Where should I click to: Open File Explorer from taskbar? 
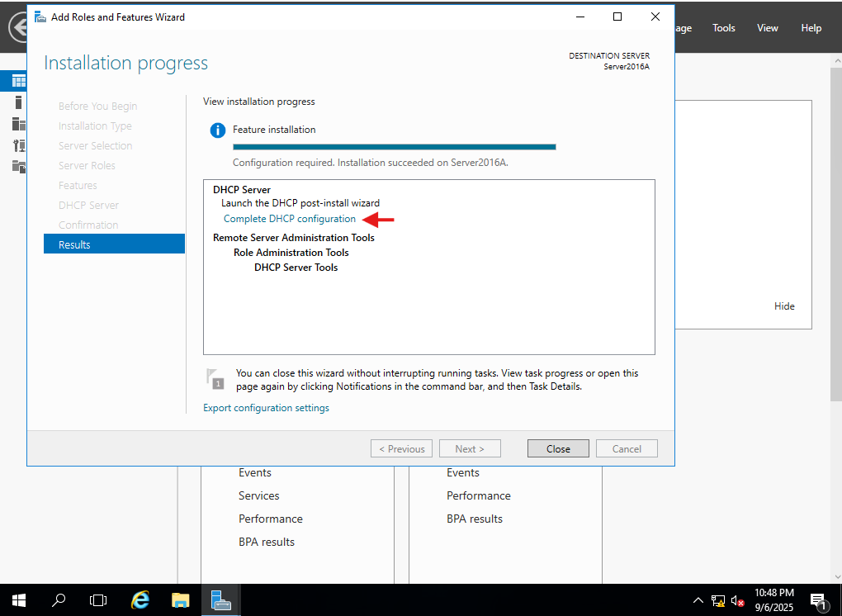click(181, 599)
